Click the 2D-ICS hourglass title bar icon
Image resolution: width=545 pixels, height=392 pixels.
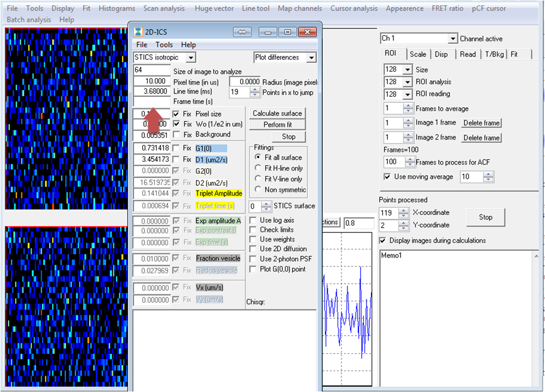(139, 32)
